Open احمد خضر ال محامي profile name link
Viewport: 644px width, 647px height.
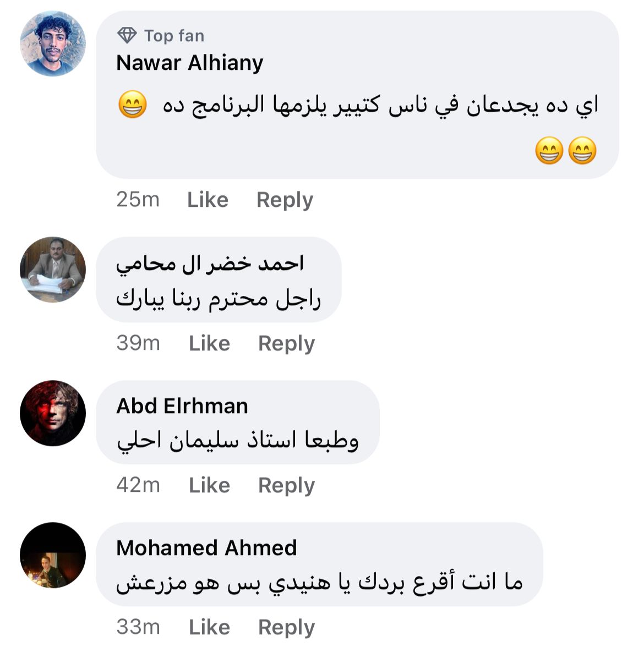coord(210,265)
